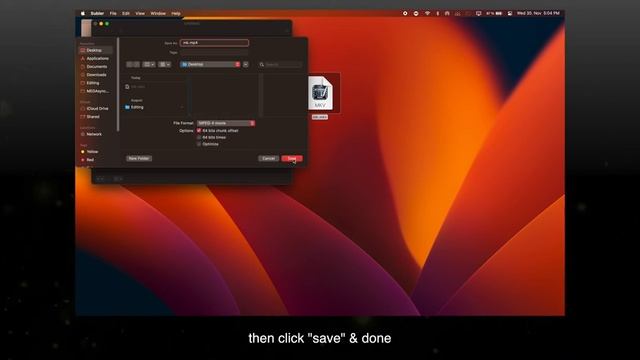The width and height of the screenshot is (640, 360).
Task: Click the Search field in save dialog
Action: 281,64
